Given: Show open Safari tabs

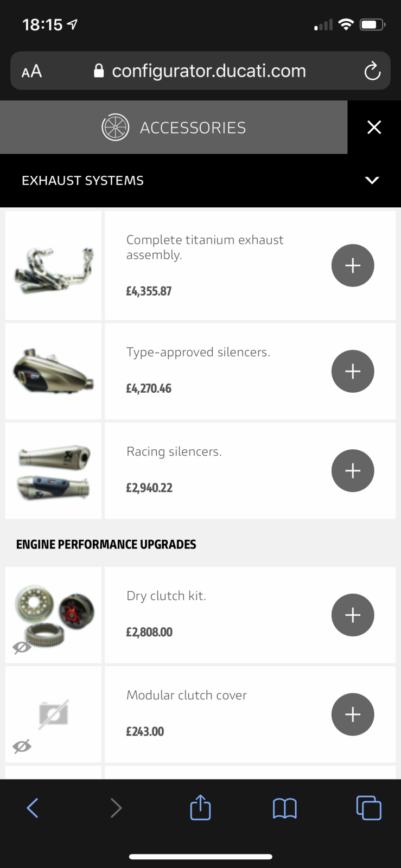Looking at the screenshot, I should pos(368,808).
